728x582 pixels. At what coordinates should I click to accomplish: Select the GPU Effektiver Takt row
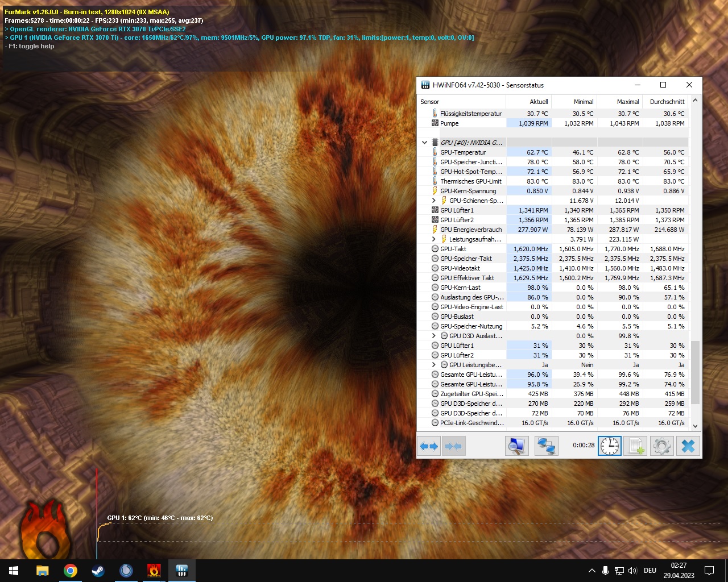553,277
